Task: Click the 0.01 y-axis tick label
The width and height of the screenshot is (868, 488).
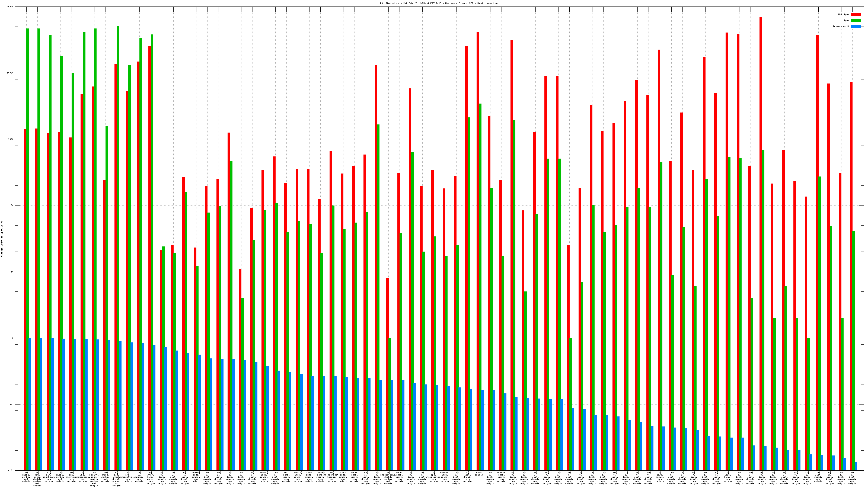Action: [11, 470]
